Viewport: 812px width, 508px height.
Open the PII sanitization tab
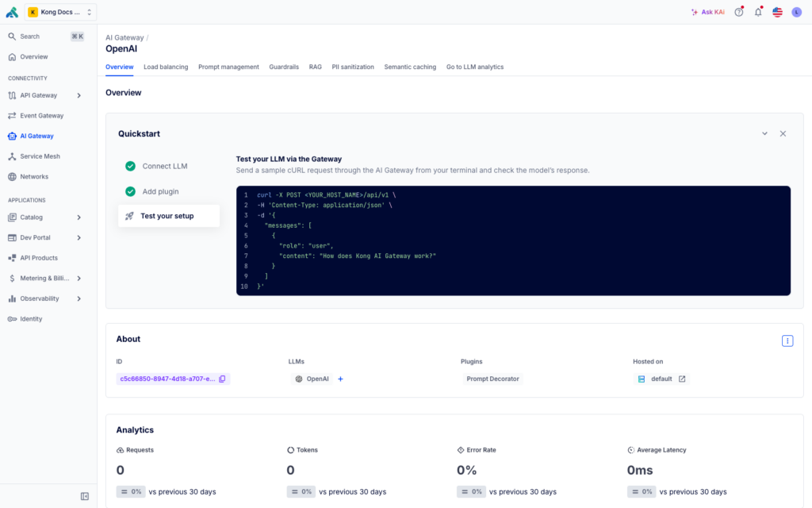pyautogui.click(x=353, y=67)
